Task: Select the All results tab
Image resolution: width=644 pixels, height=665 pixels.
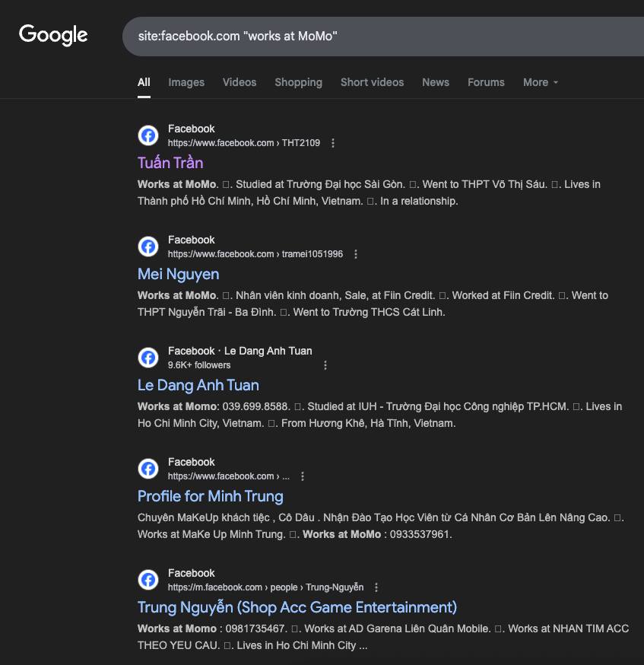Action: click(x=144, y=82)
